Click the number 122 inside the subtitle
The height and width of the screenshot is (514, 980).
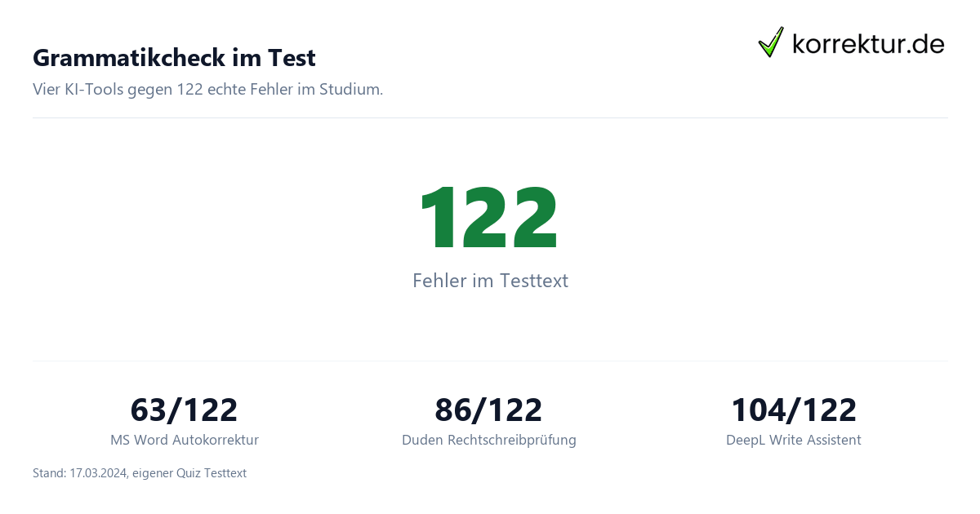tap(189, 89)
